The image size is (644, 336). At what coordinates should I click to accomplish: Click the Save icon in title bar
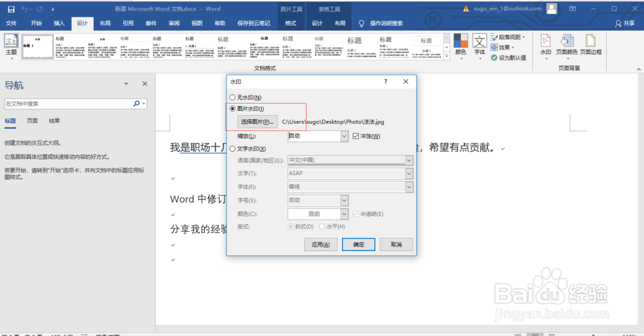11,9
